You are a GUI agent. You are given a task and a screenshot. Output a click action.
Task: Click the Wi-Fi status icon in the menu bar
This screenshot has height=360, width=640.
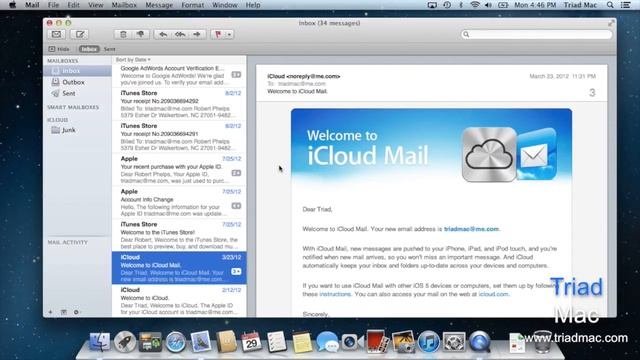tap(474, 5)
